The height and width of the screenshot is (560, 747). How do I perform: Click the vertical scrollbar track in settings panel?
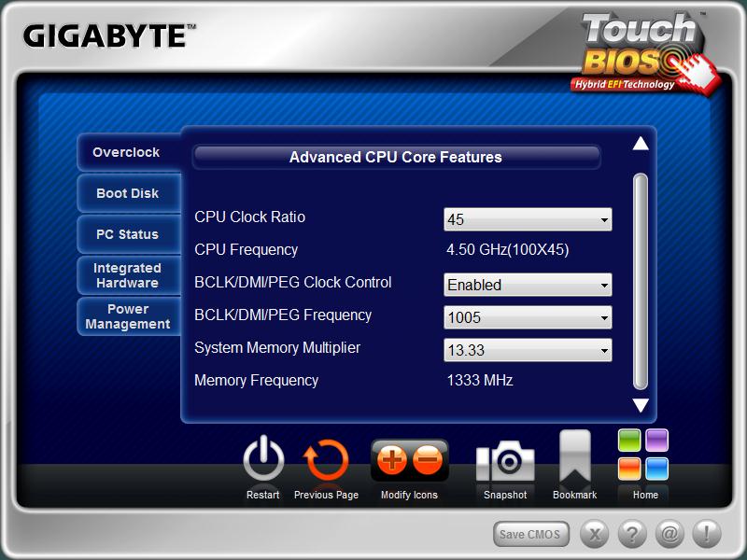(x=641, y=280)
